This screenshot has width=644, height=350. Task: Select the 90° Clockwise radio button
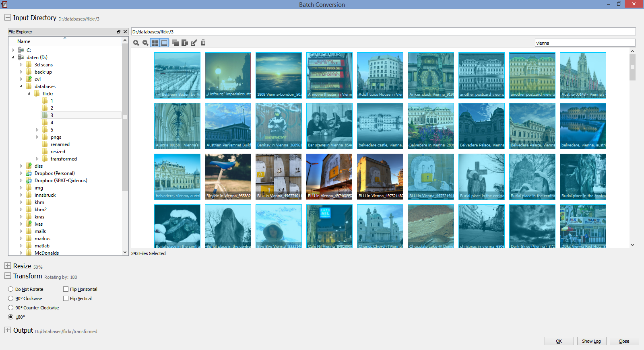tap(11, 299)
